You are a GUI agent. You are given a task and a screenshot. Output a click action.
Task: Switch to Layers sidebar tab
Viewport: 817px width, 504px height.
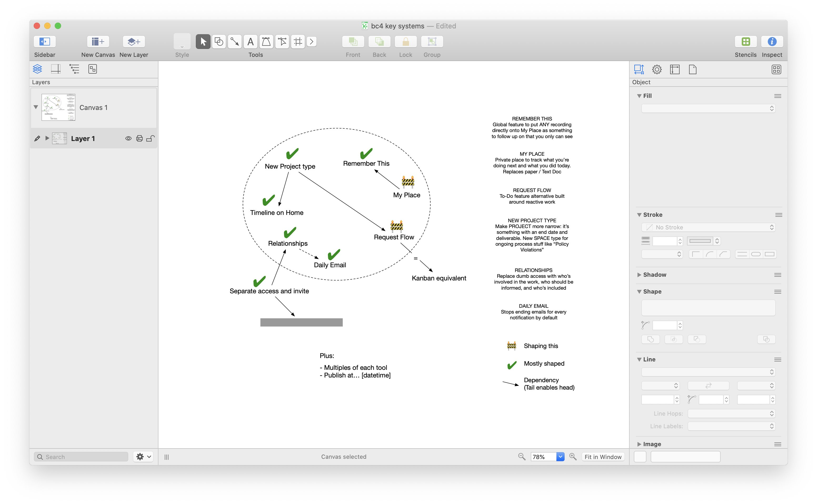click(x=37, y=69)
